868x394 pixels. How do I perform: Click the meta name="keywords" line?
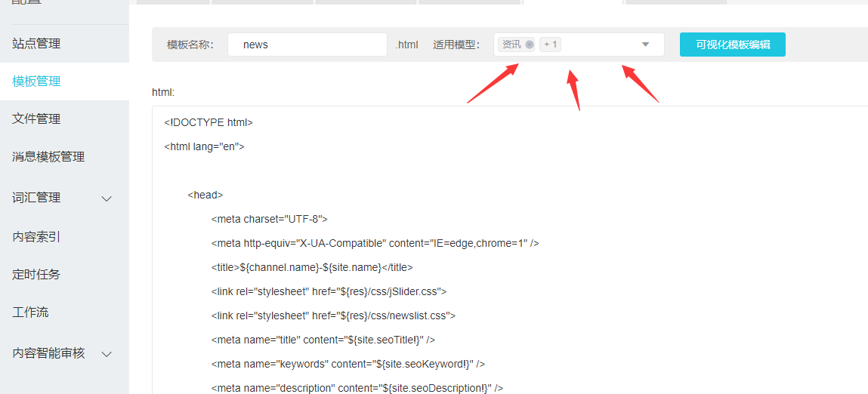348,364
